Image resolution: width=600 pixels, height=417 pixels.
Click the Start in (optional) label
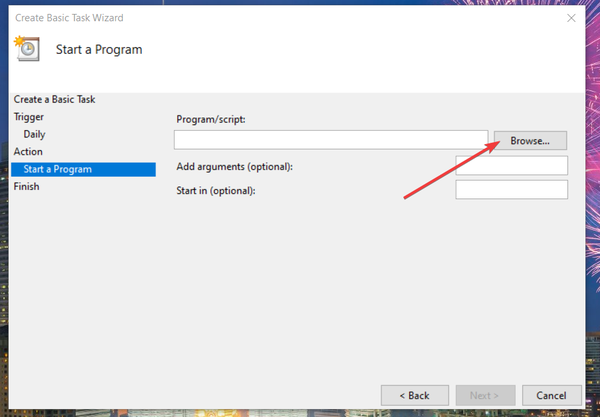coord(216,190)
